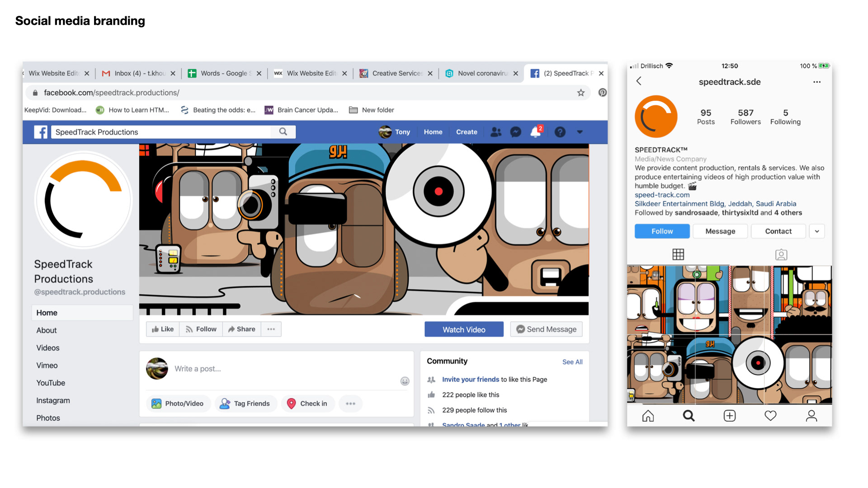This screenshot has width=868, height=488.
Task: Click the emoji icon in post composer
Action: pyautogui.click(x=405, y=381)
